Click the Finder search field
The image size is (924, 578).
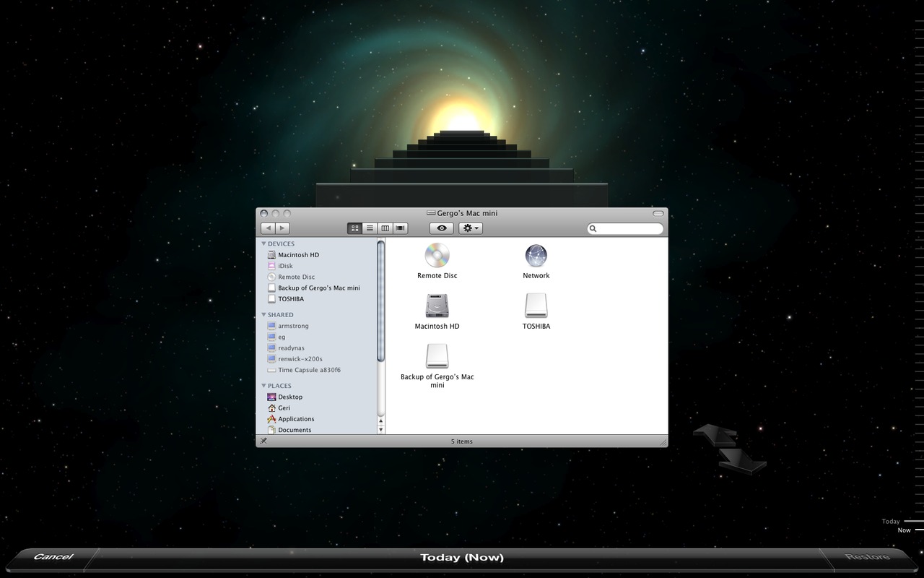pos(625,228)
